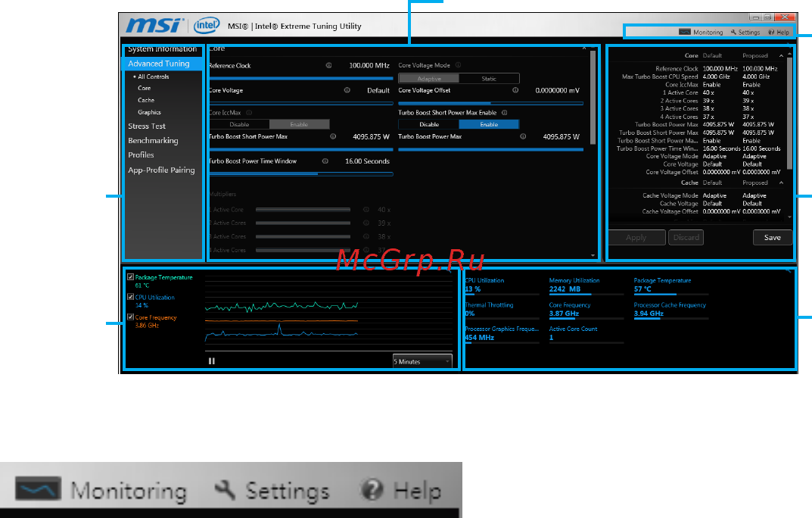
Task: Toggle Package Temperature graph checkbox
Action: [x=130, y=277]
